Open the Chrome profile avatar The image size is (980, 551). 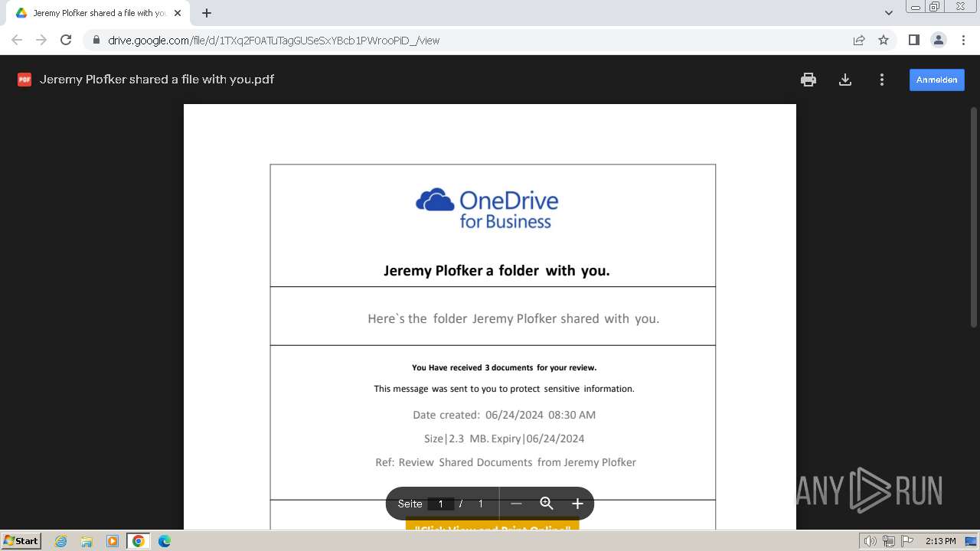(938, 40)
